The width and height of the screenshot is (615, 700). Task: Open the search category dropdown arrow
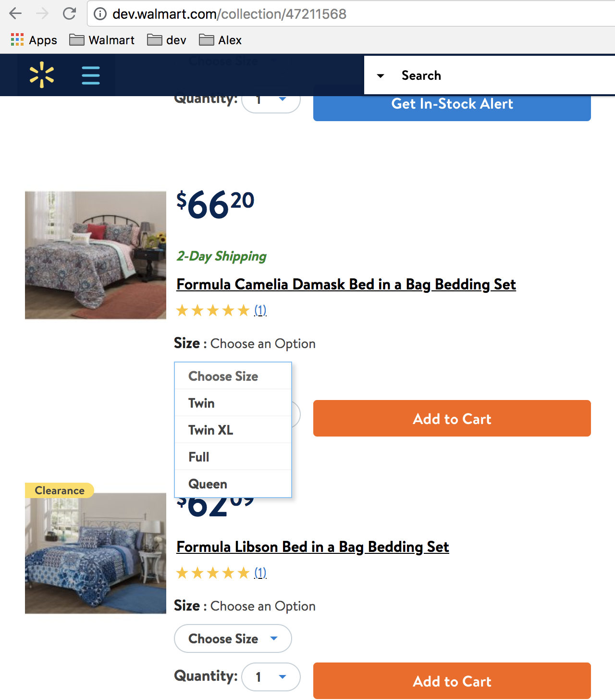(x=381, y=75)
